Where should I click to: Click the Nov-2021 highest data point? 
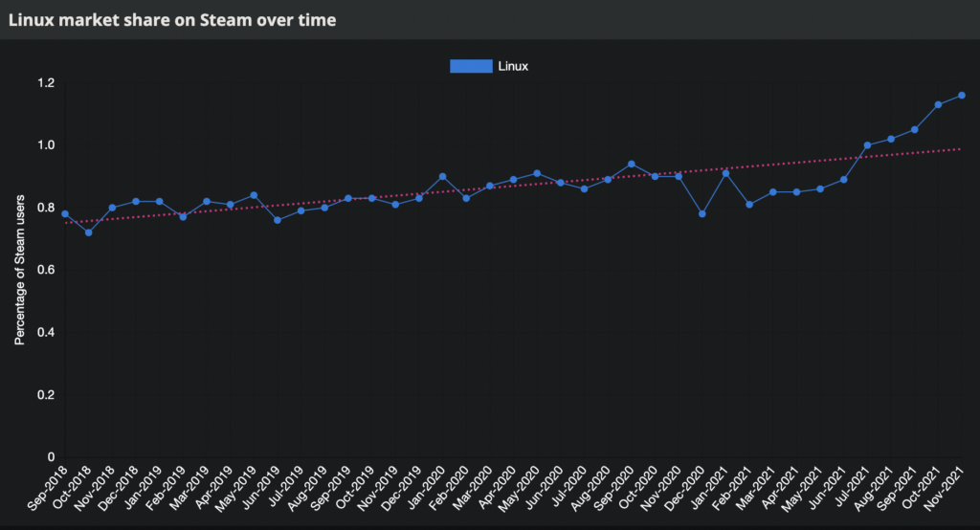coord(962,96)
